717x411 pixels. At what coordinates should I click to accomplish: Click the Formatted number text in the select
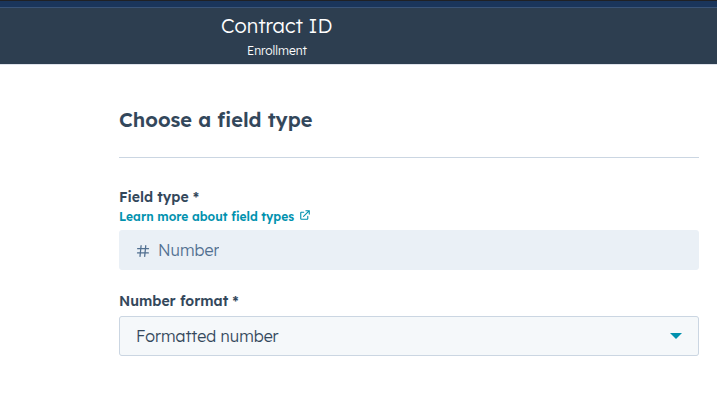[x=207, y=336]
